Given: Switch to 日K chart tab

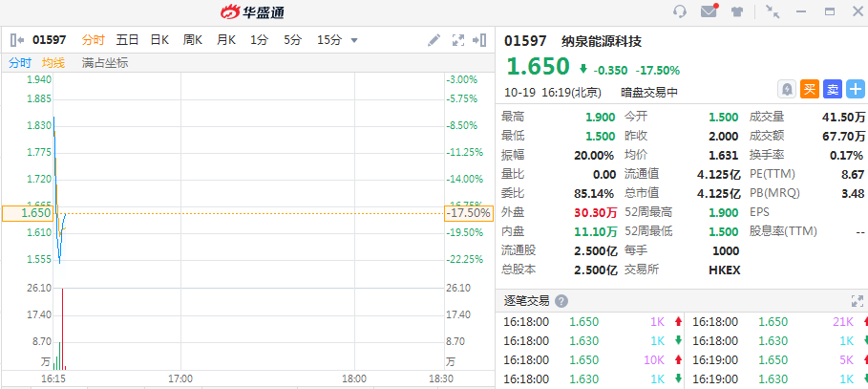Looking at the screenshot, I should coord(160,40).
